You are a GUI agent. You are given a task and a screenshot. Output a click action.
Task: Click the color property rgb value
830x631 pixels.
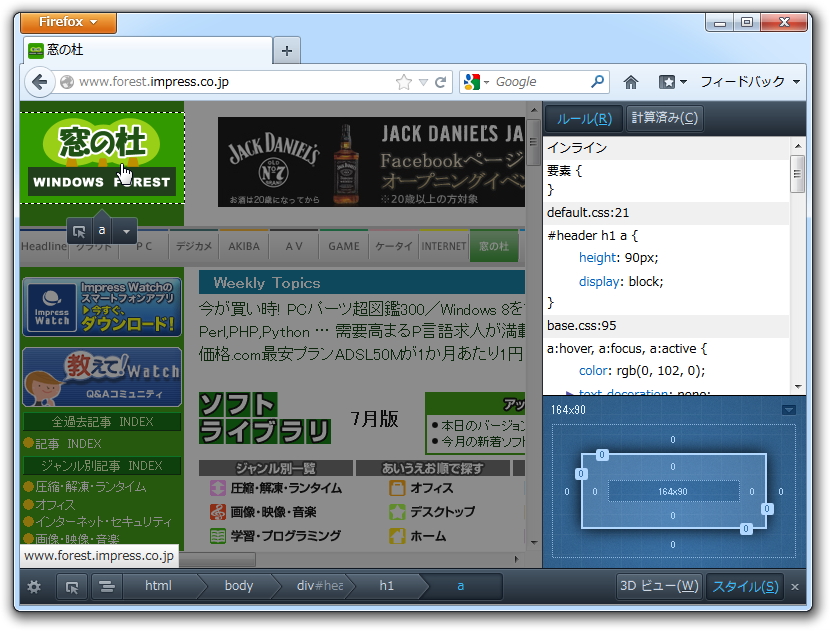pyautogui.click(x=658, y=371)
